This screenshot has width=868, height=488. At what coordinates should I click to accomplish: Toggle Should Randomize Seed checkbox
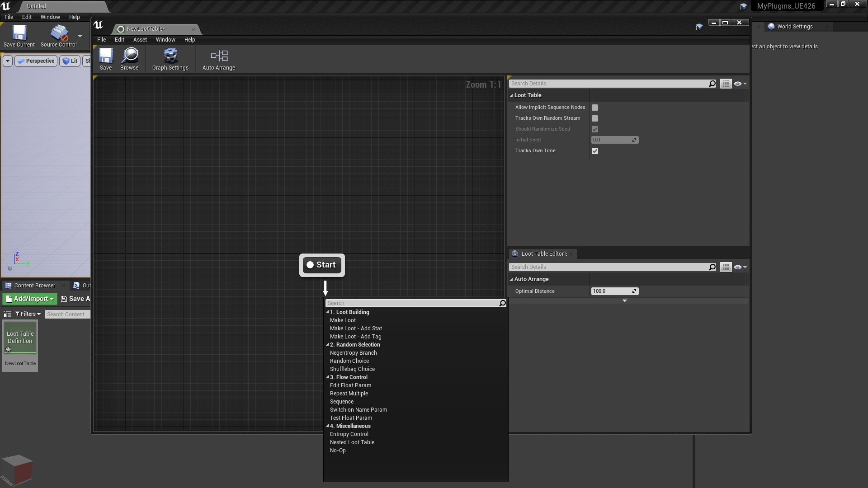click(594, 129)
